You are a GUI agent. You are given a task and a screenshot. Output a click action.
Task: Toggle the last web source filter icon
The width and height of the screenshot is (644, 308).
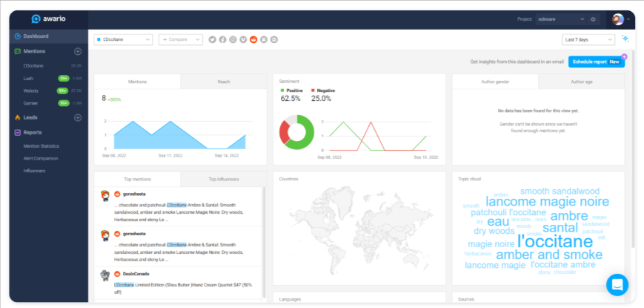pos(274,39)
